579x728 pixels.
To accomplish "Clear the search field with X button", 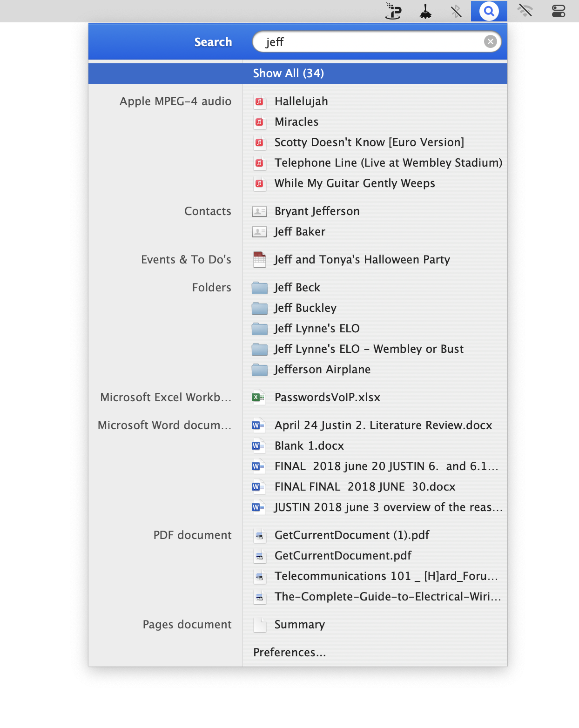I will 490,42.
